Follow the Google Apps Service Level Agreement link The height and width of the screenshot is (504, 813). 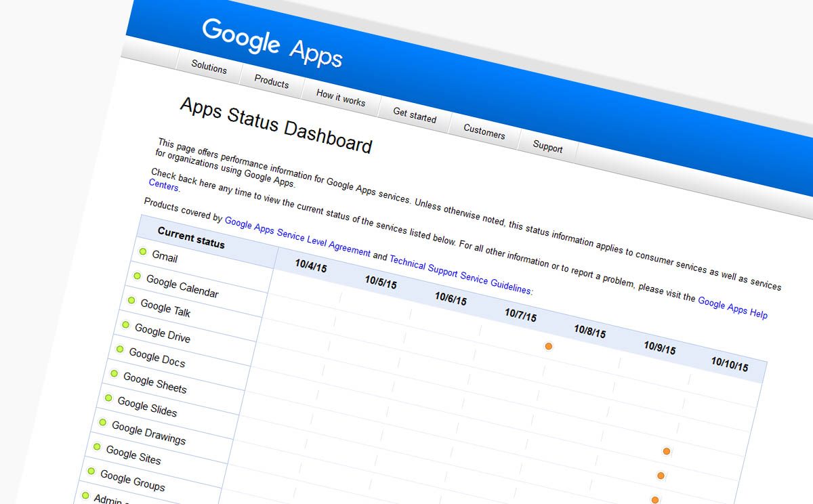tap(297, 236)
